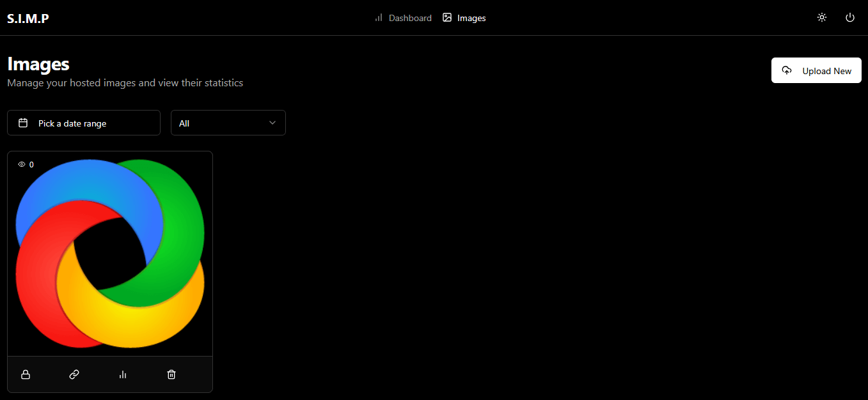Open the colorful swirl image thumbnail

110,256
